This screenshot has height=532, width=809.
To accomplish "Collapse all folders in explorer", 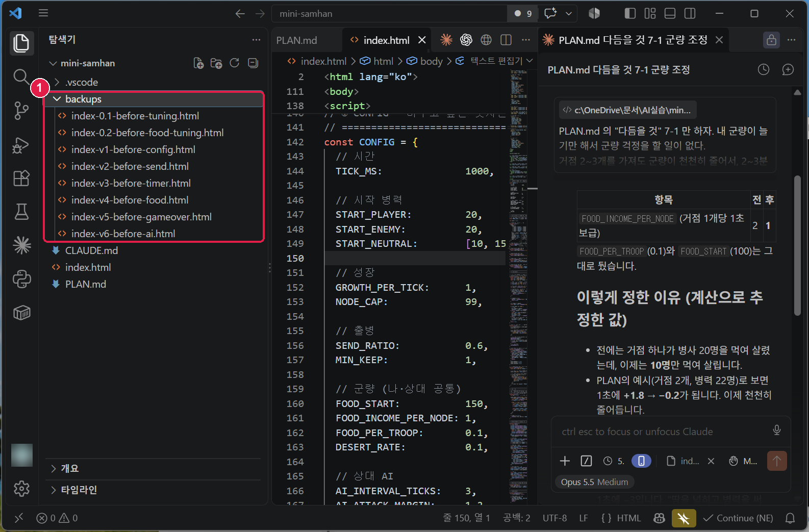I will click(253, 63).
